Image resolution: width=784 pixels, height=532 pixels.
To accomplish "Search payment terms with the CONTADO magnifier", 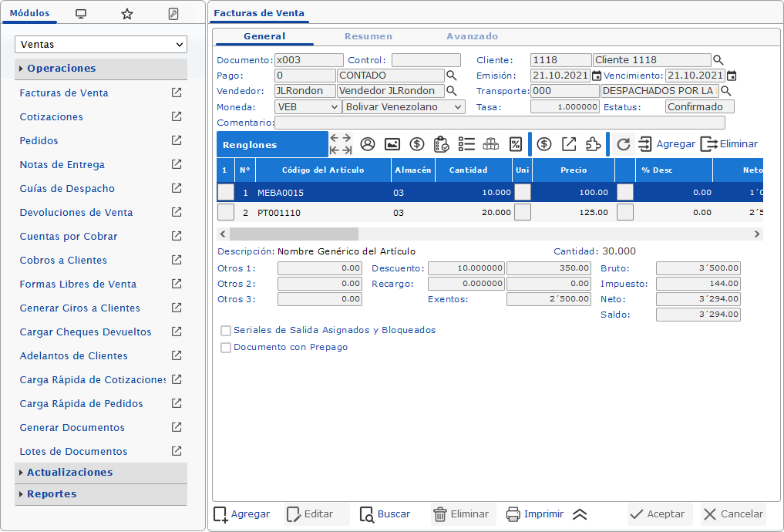I will (452, 76).
